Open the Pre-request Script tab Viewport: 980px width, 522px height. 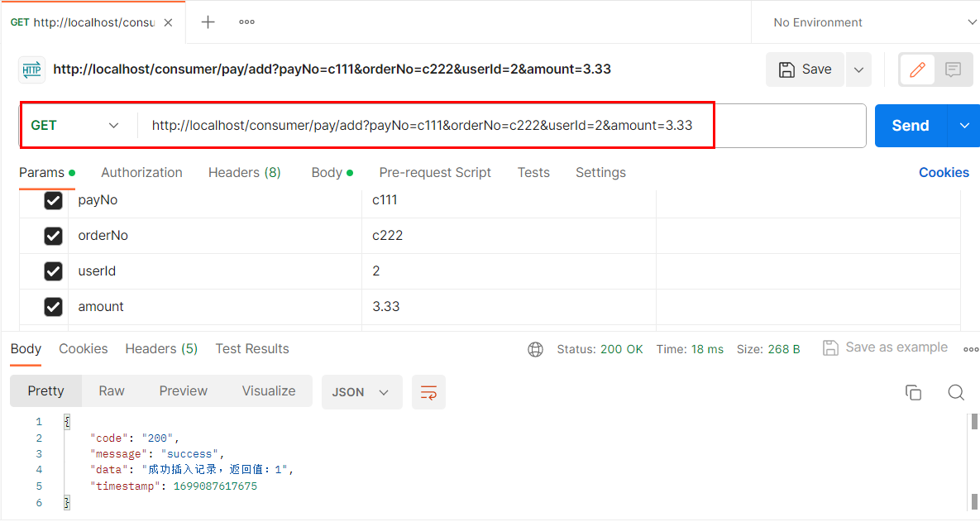coord(435,173)
